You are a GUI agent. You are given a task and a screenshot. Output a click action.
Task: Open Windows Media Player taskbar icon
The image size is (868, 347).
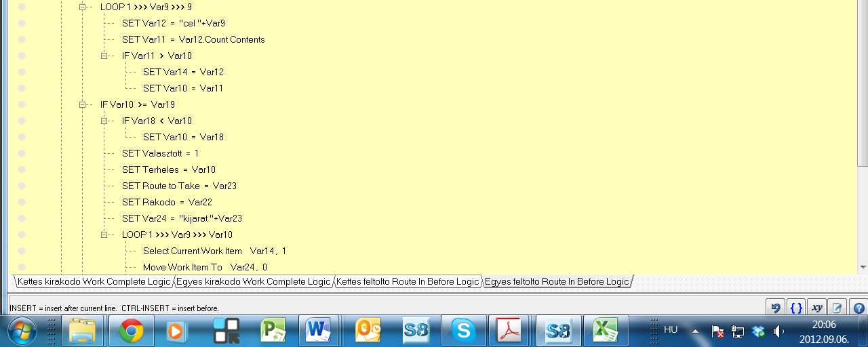click(176, 331)
